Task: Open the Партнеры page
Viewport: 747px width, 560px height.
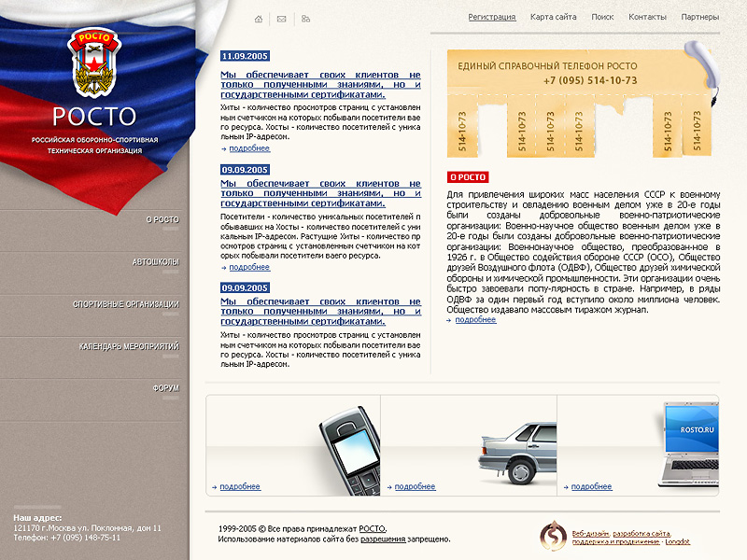Action: click(699, 17)
